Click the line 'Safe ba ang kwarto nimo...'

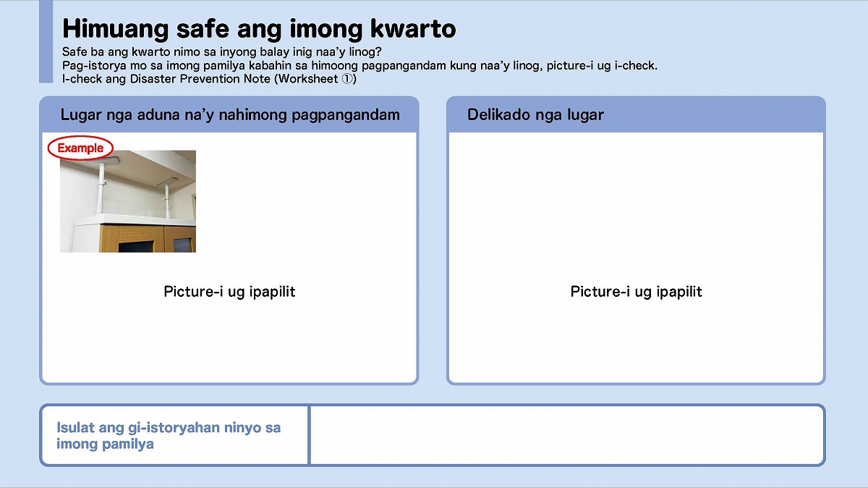[x=222, y=52]
